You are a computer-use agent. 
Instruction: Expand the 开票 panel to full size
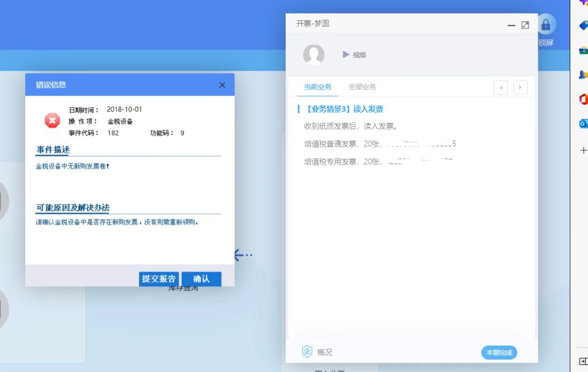[525, 25]
